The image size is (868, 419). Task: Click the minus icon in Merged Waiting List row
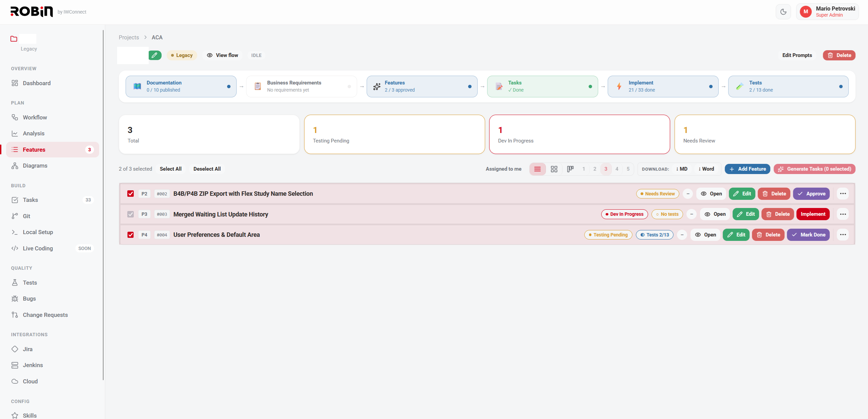tap(691, 214)
